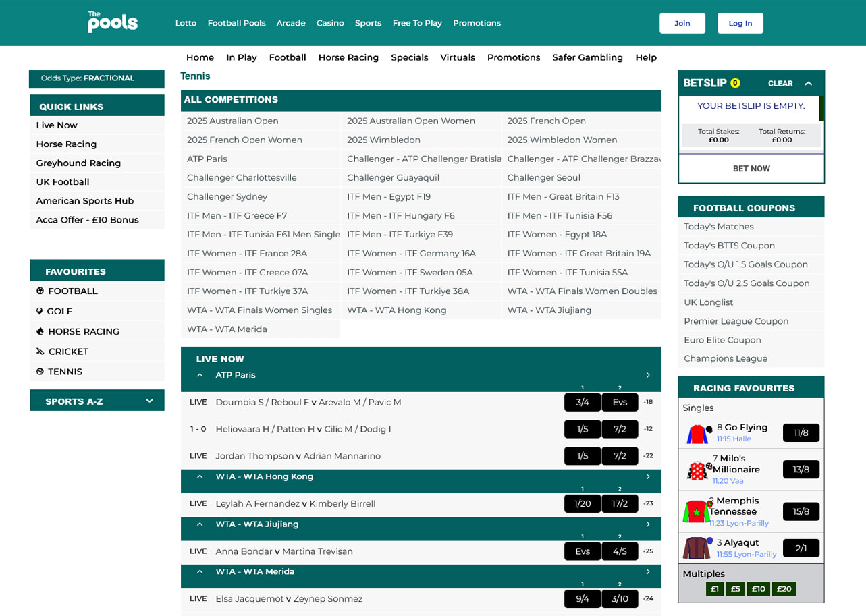Screen dimensions: 866x616
Task: Change the Odds Type Fractional setting
Action: tap(97, 78)
